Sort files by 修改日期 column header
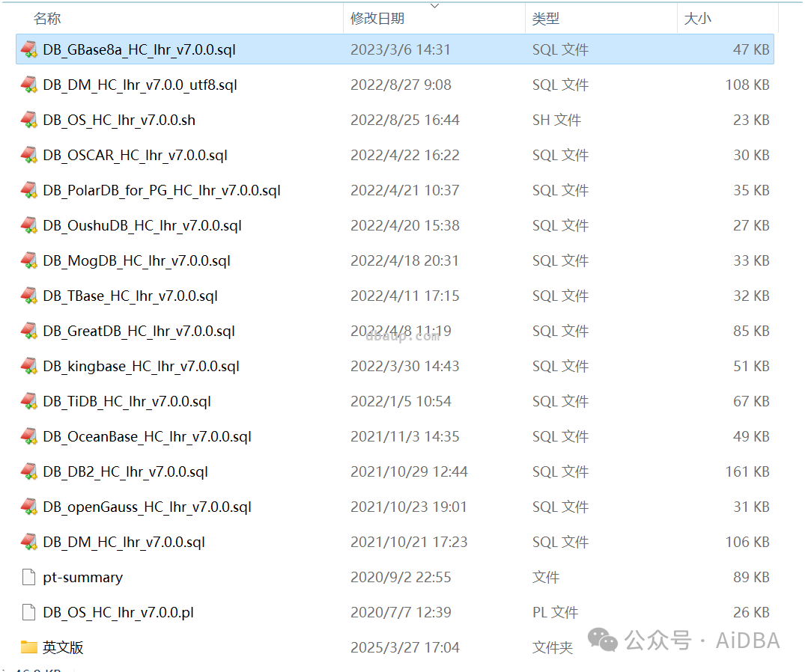 [x=377, y=19]
